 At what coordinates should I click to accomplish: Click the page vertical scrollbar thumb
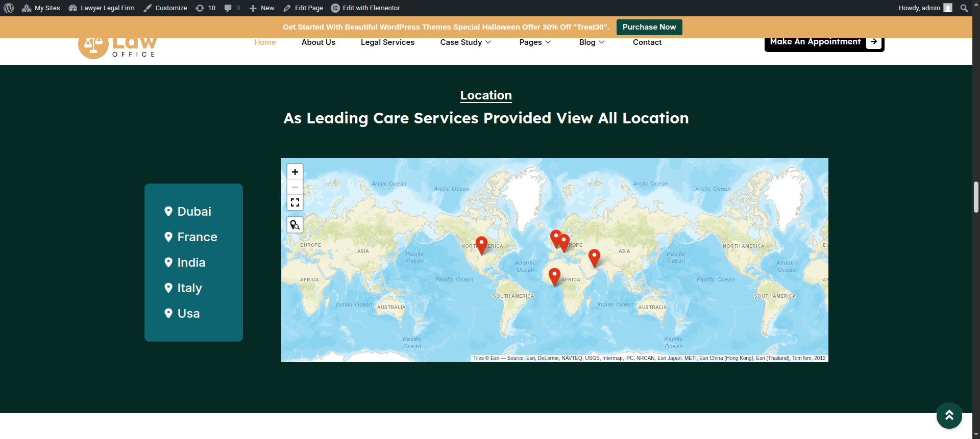[976, 197]
